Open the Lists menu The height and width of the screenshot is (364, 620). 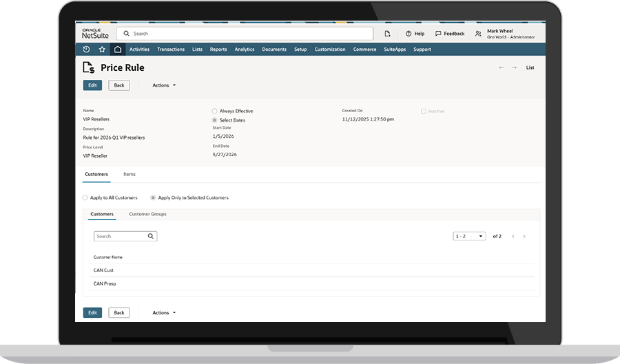[x=197, y=50]
